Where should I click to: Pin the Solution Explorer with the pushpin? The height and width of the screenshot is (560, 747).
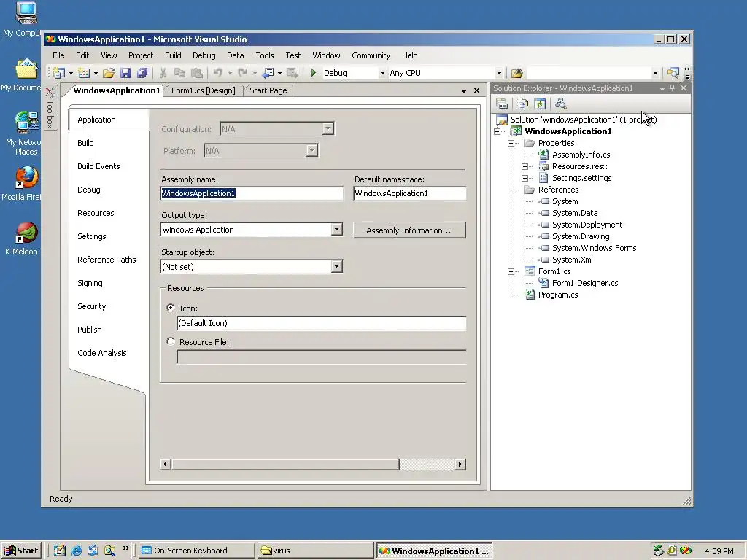point(672,88)
